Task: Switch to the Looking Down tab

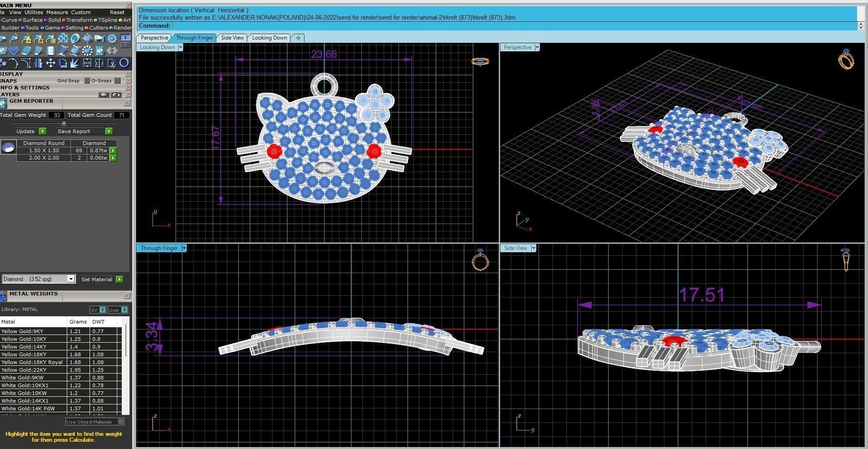Action: coord(269,38)
